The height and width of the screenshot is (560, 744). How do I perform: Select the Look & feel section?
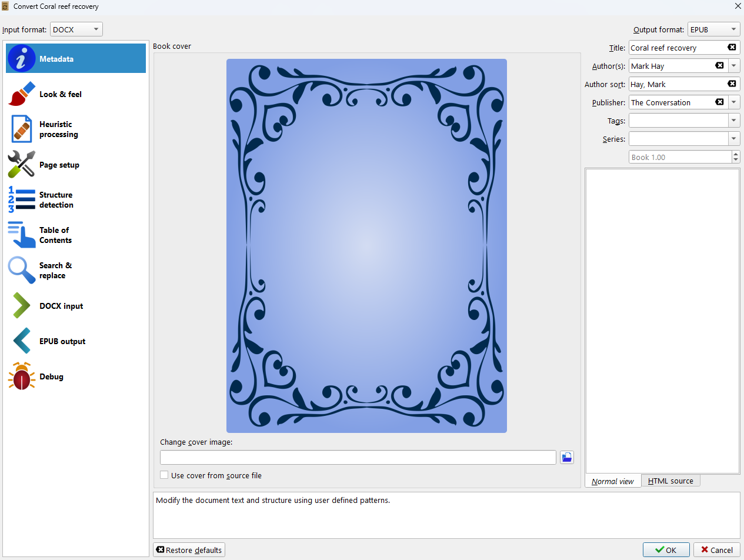(x=75, y=94)
